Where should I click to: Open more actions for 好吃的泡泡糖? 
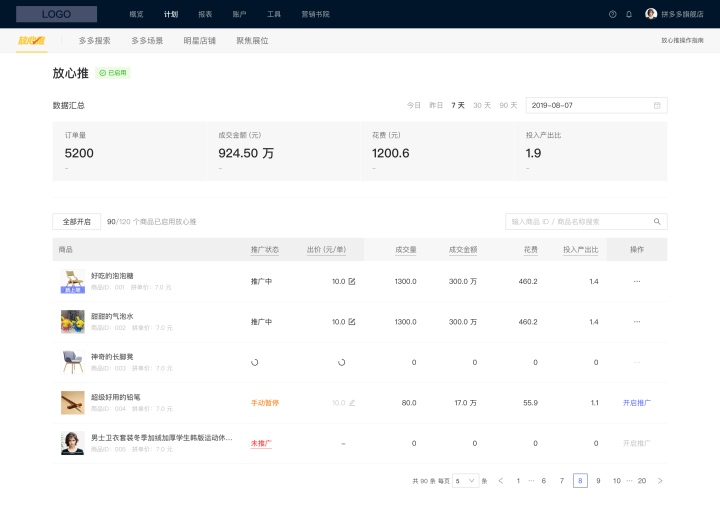[x=636, y=281]
